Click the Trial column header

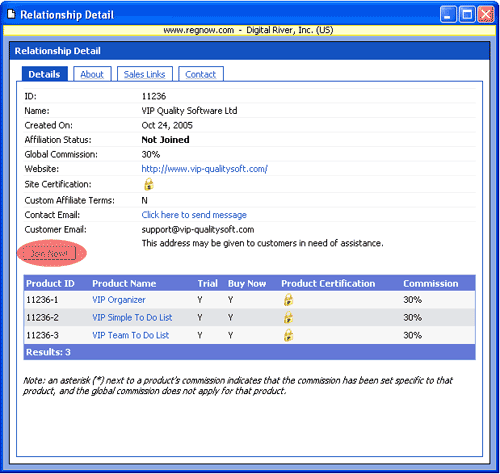(x=208, y=283)
